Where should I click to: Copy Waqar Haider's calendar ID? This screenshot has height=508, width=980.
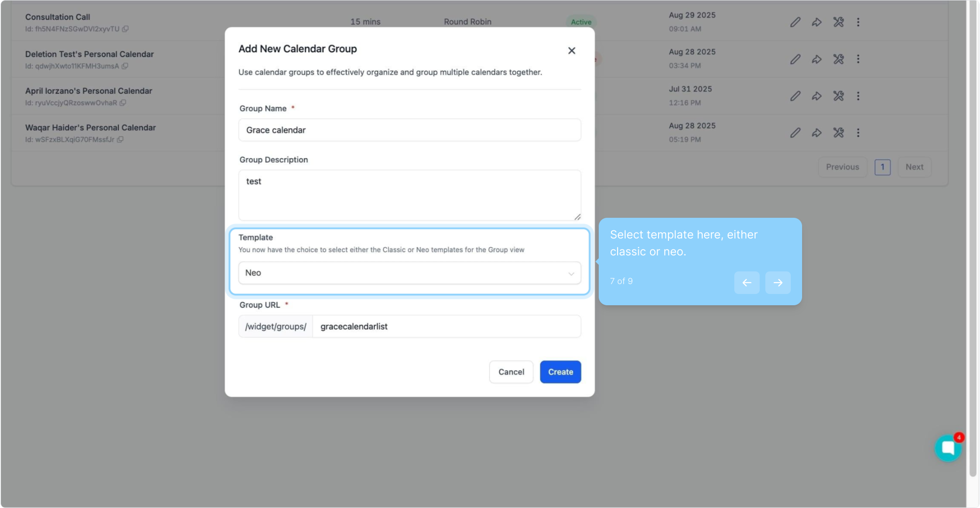pos(120,140)
